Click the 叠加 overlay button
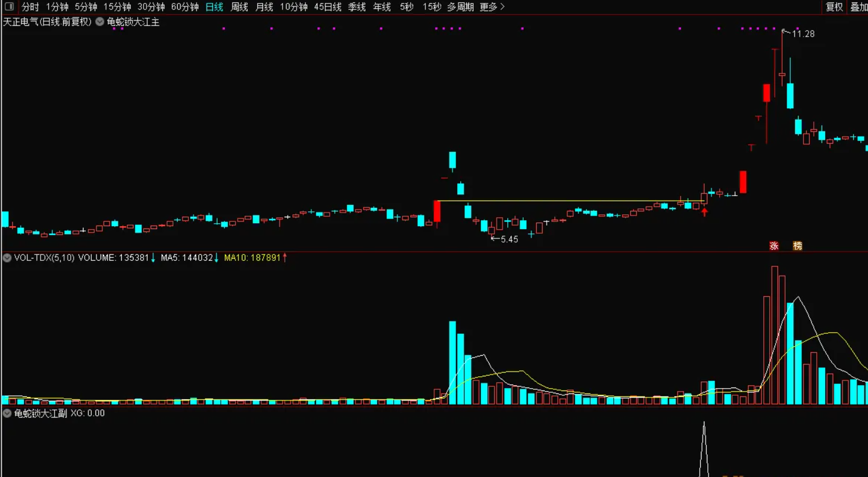This screenshot has width=868, height=477. [859, 7]
